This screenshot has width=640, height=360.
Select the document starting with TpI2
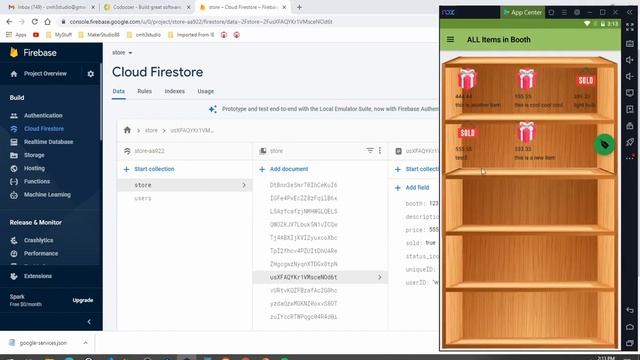pos(303,251)
